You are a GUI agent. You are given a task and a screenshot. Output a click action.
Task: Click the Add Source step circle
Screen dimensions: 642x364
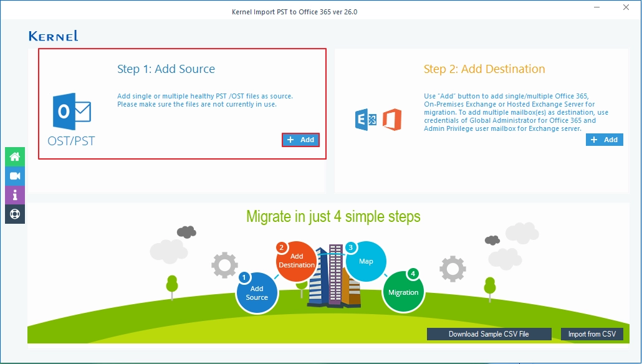click(x=257, y=293)
